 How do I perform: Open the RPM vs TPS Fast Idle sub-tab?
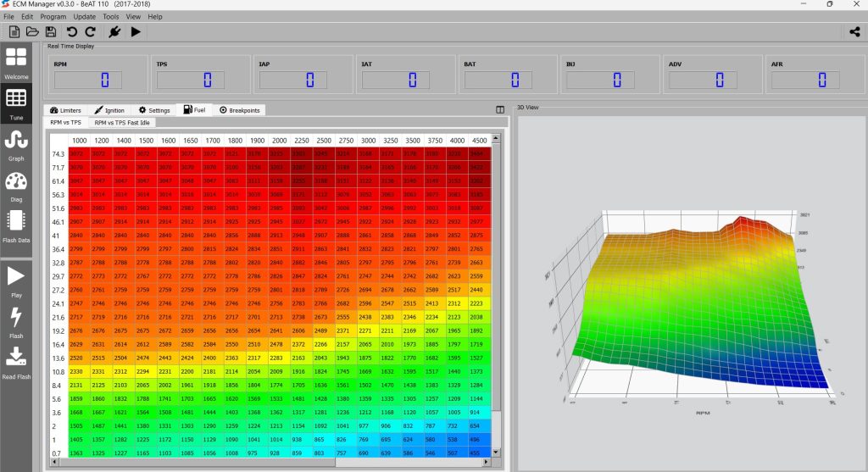click(122, 122)
